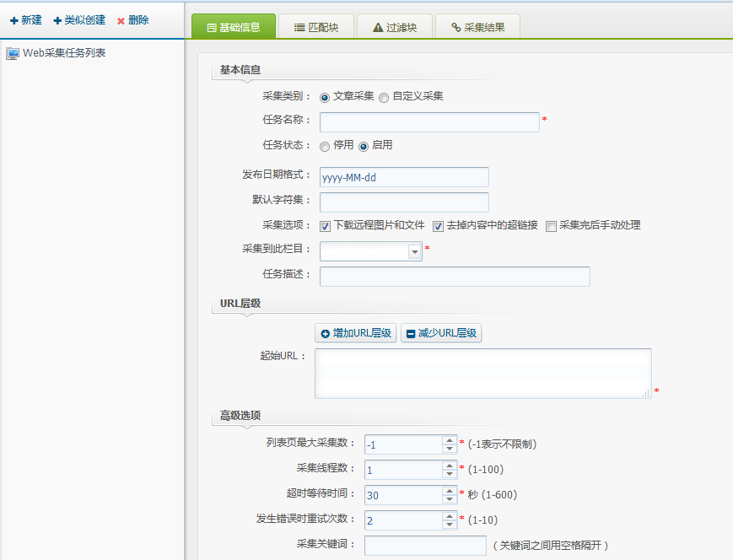Click the 新建 button
Image resolution: width=733 pixels, height=560 pixels.
coord(26,20)
